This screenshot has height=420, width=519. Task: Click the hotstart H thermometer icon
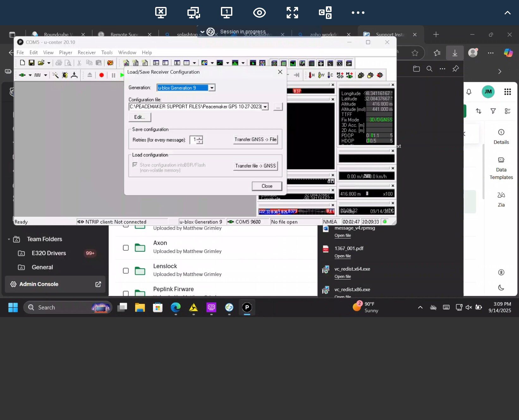[312, 75]
